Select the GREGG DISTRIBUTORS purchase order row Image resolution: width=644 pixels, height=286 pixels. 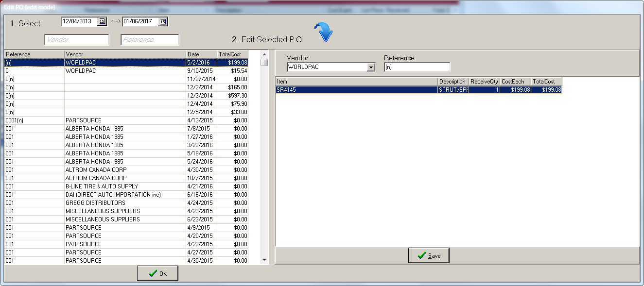[x=126, y=203]
